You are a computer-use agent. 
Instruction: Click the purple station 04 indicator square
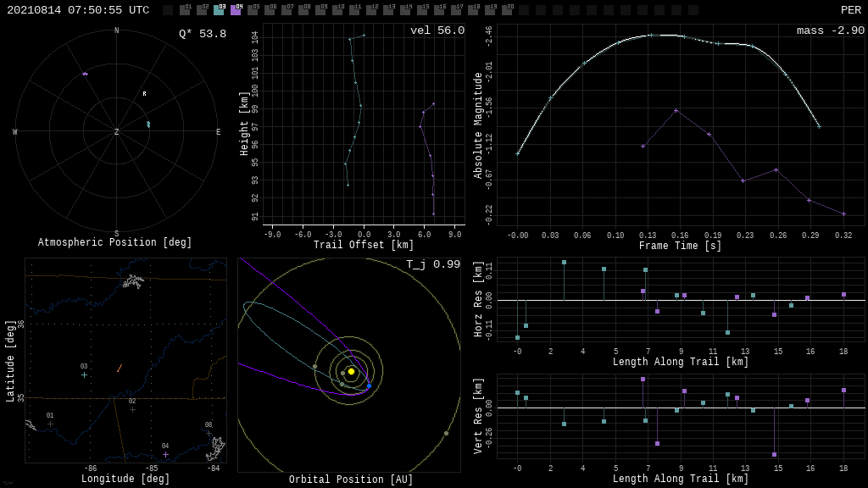236,10
